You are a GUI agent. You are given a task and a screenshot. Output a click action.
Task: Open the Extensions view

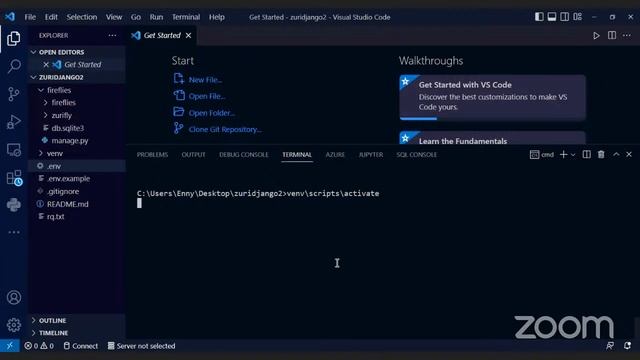(x=14, y=178)
